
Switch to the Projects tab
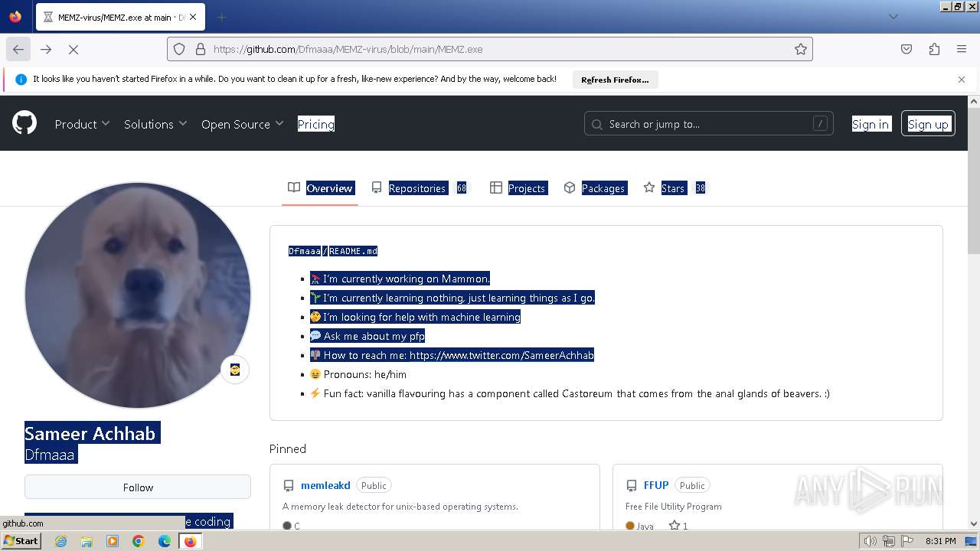(x=518, y=188)
